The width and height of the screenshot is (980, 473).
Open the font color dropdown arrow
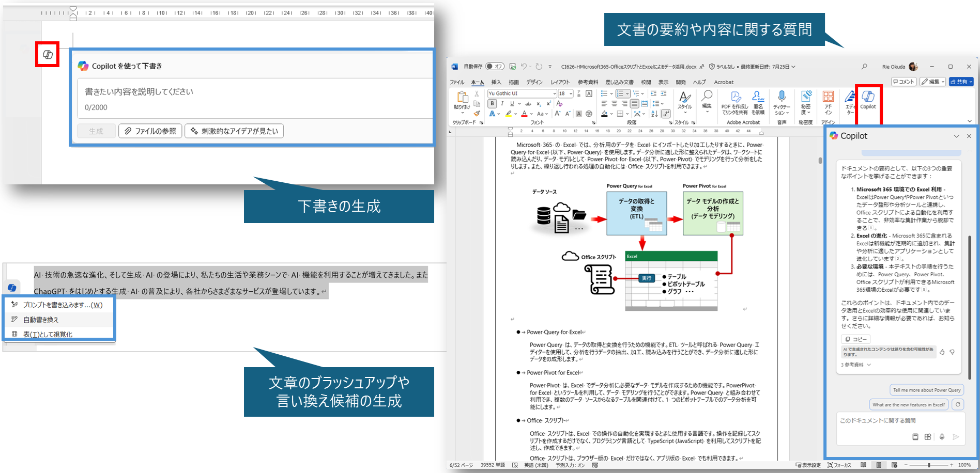(x=531, y=114)
